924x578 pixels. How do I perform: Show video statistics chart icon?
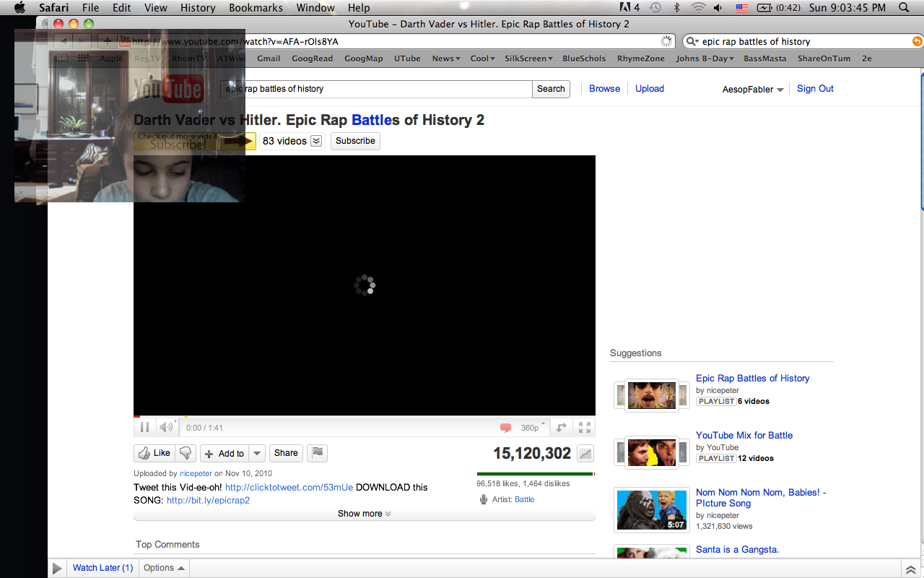(585, 454)
